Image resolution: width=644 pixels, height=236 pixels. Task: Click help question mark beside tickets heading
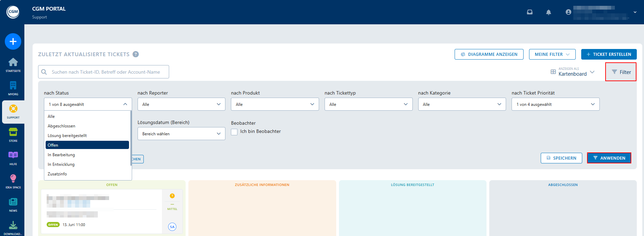point(136,54)
